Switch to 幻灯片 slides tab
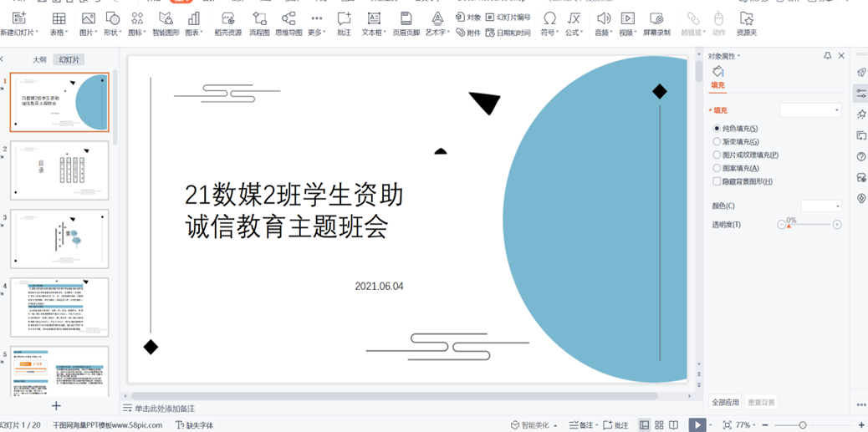 68,60
